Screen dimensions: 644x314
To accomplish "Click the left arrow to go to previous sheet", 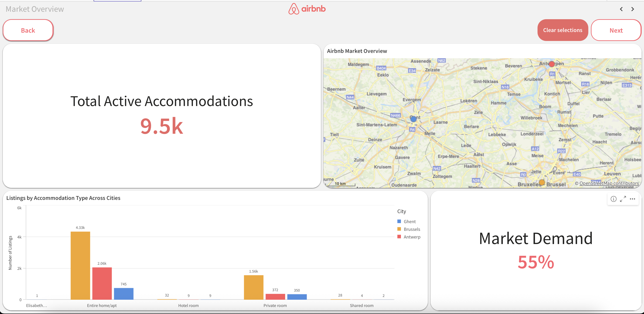I will tap(621, 9).
